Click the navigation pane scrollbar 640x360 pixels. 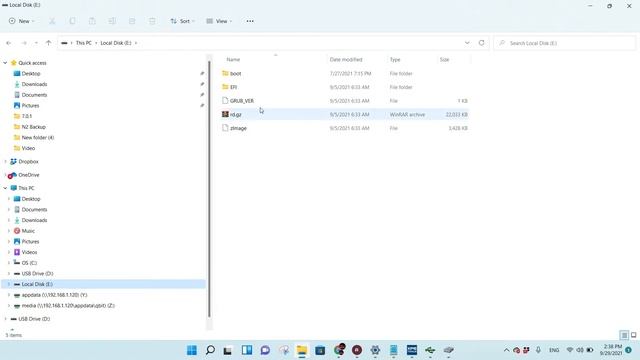[209, 189]
